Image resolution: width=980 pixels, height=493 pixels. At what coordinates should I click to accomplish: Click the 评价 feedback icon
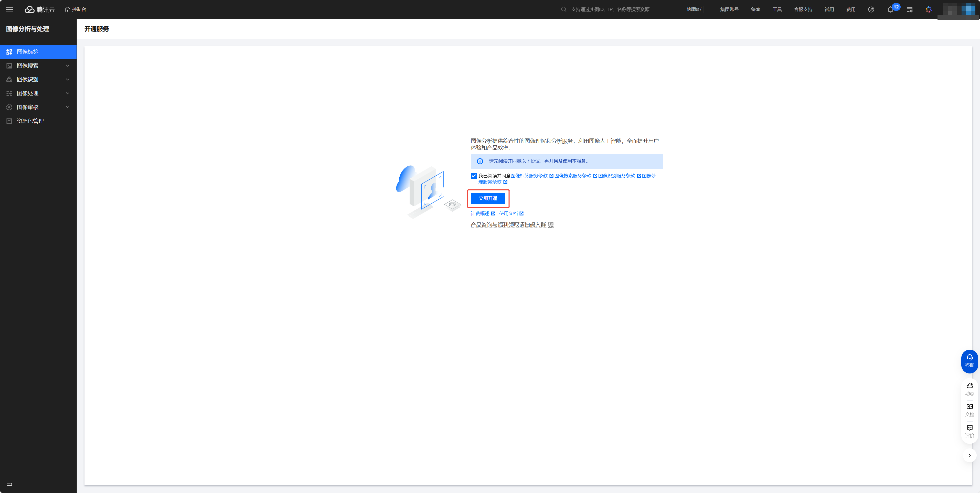pos(969,431)
